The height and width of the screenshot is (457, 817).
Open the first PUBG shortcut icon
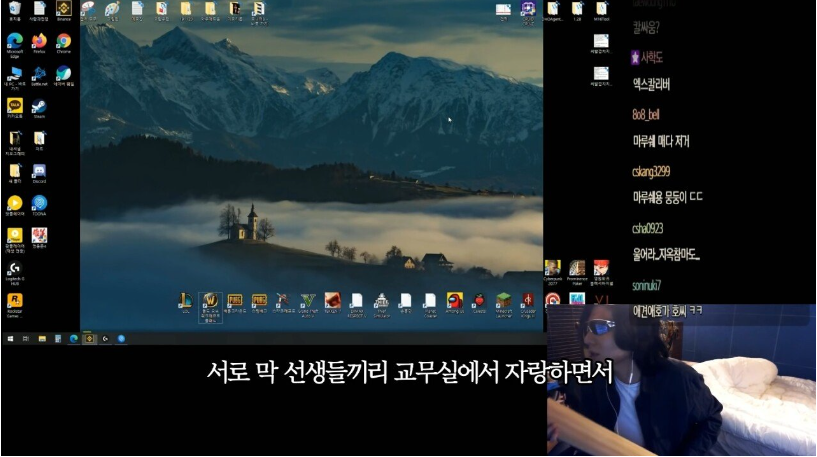[235, 303]
